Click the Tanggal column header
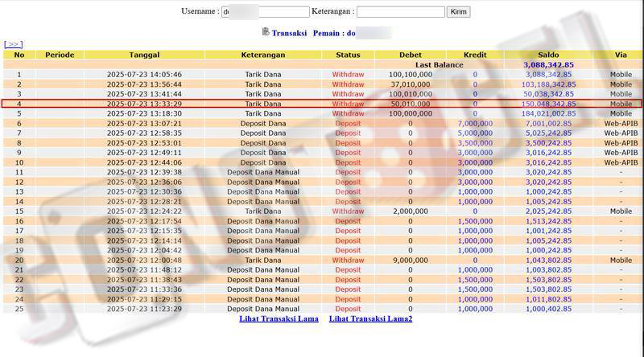Viewport: 644px width, 357px height. (144, 55)
